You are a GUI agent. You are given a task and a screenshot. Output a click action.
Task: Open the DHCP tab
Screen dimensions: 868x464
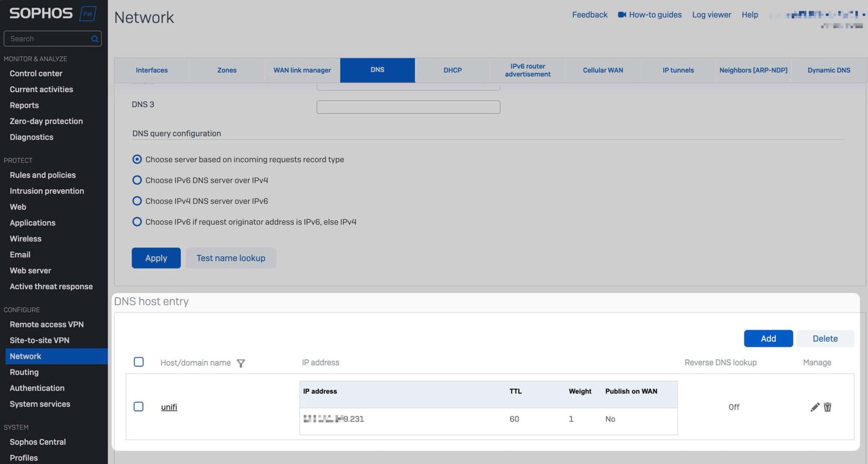pos(453,71)
